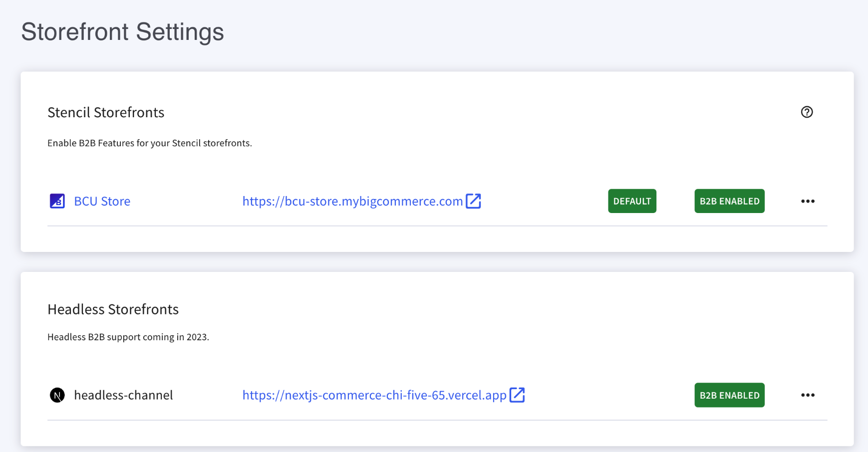
Task: Open the Stencil Storefronts help icon
Action: (807, 112)
